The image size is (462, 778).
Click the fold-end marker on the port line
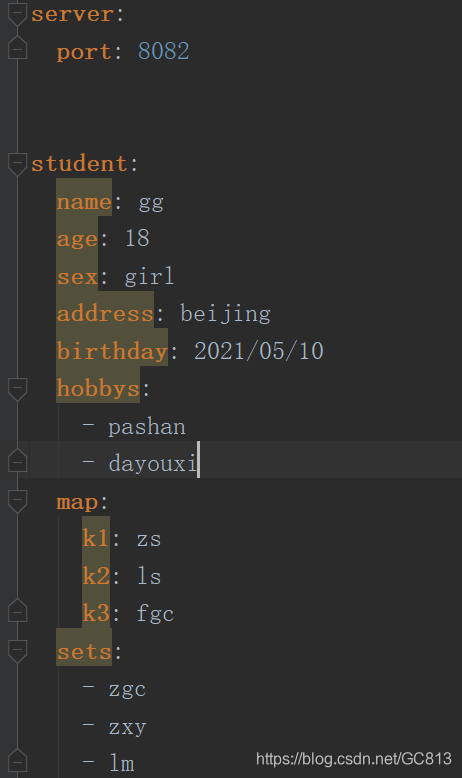pos(17,49)
